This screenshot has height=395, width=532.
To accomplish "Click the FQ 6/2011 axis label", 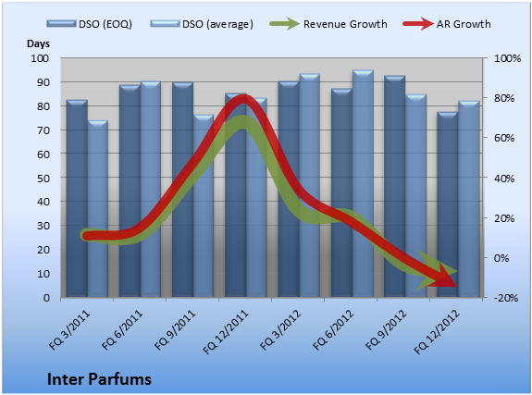I will [x=122, y=329].
